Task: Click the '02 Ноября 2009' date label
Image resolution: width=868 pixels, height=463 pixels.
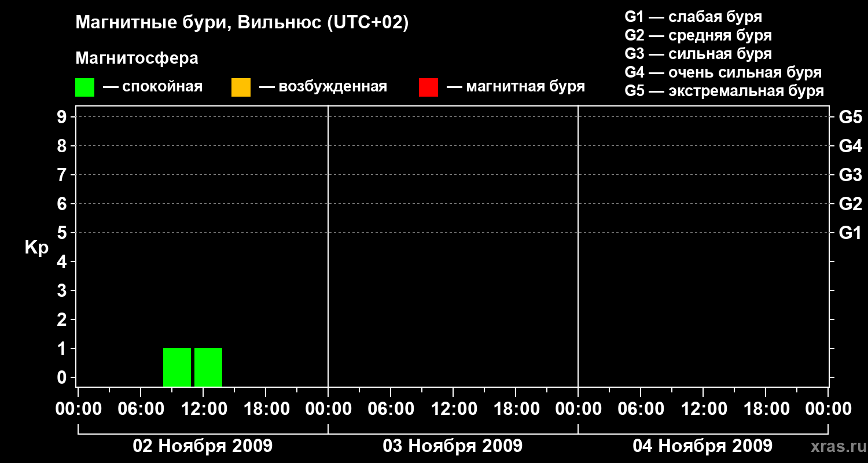Action: coord(203,446)
